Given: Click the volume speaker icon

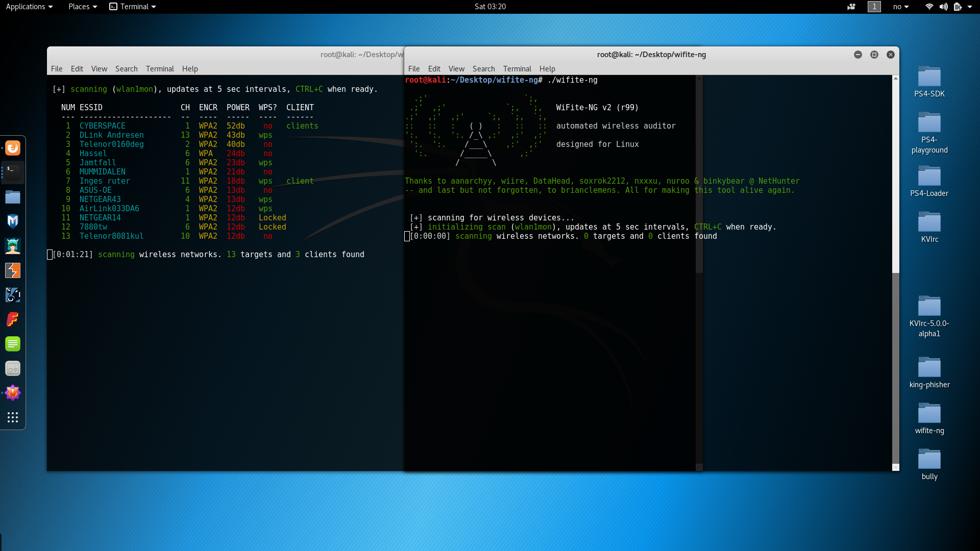Looking at the screenshot, I should (943, 7).
